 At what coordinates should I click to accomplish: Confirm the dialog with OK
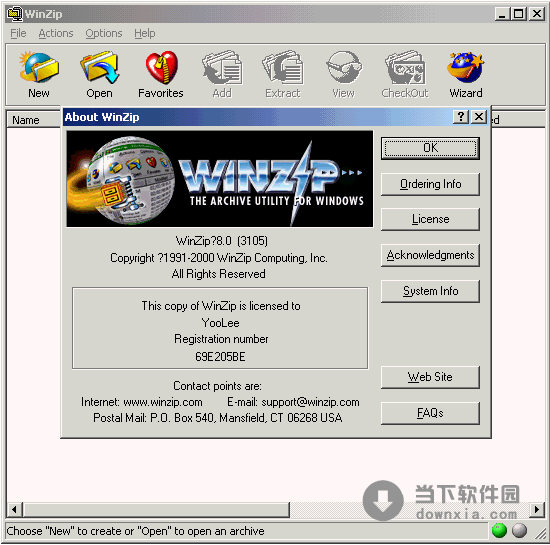click(x=430, y=148)
